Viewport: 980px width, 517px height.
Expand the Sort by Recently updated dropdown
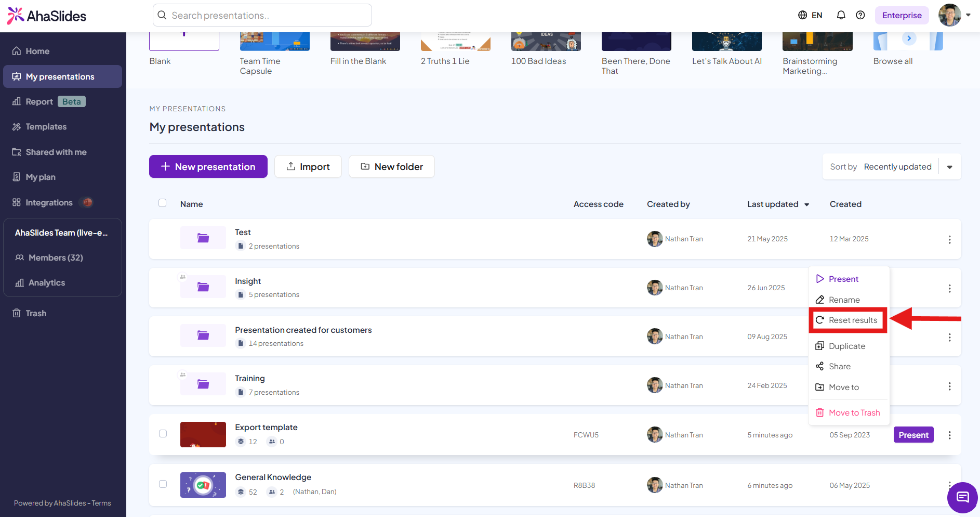(949, 167)
